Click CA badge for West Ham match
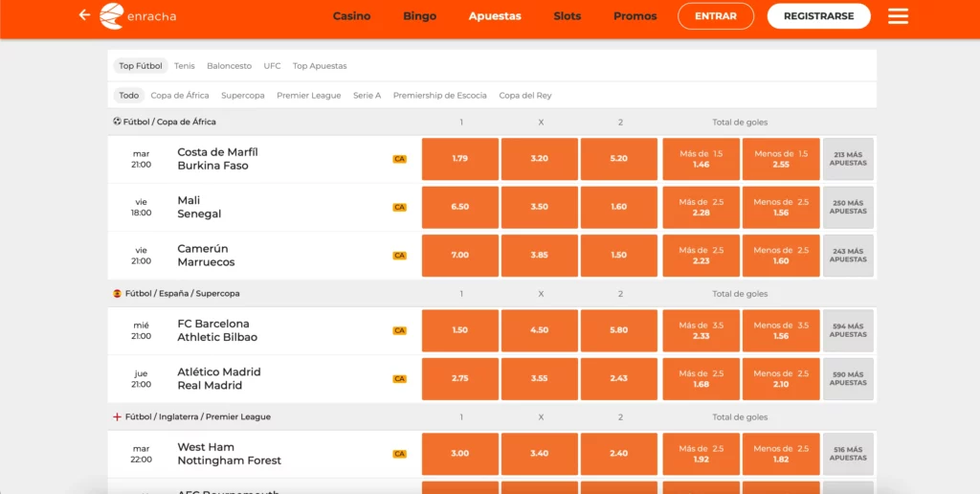 399,454
